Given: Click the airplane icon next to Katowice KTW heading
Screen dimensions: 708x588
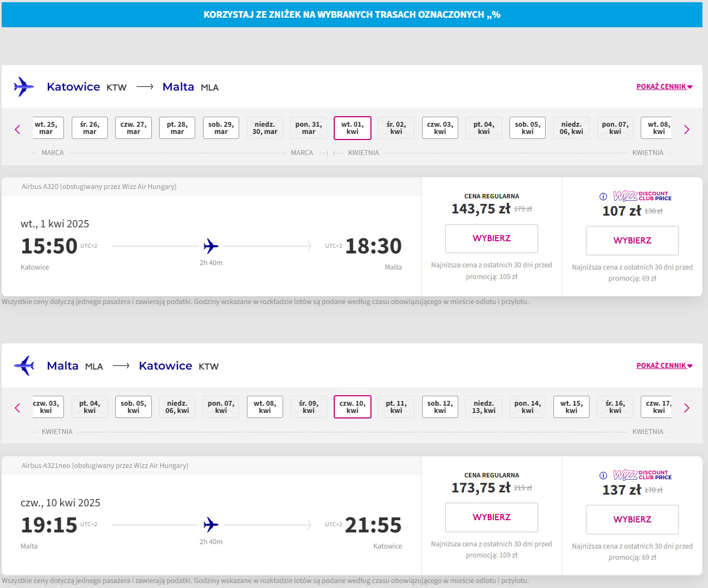Looking at the screenshot, I should [24, 87].
